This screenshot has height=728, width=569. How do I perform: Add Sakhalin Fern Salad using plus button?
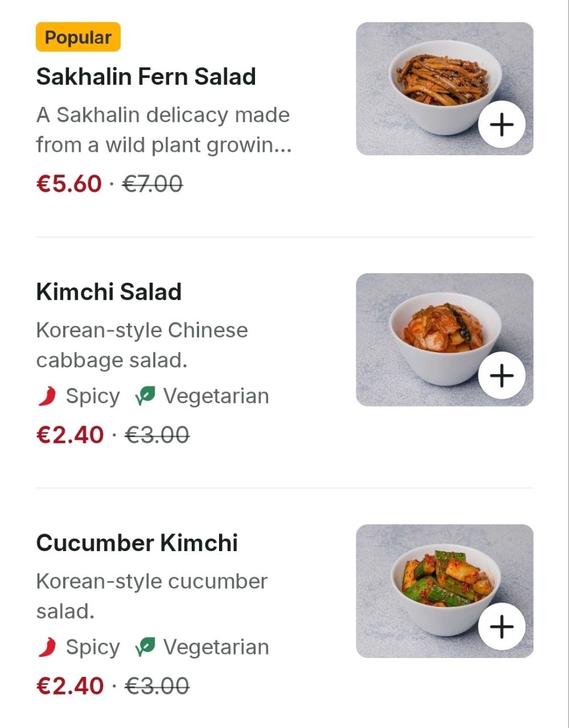(501, 125)
